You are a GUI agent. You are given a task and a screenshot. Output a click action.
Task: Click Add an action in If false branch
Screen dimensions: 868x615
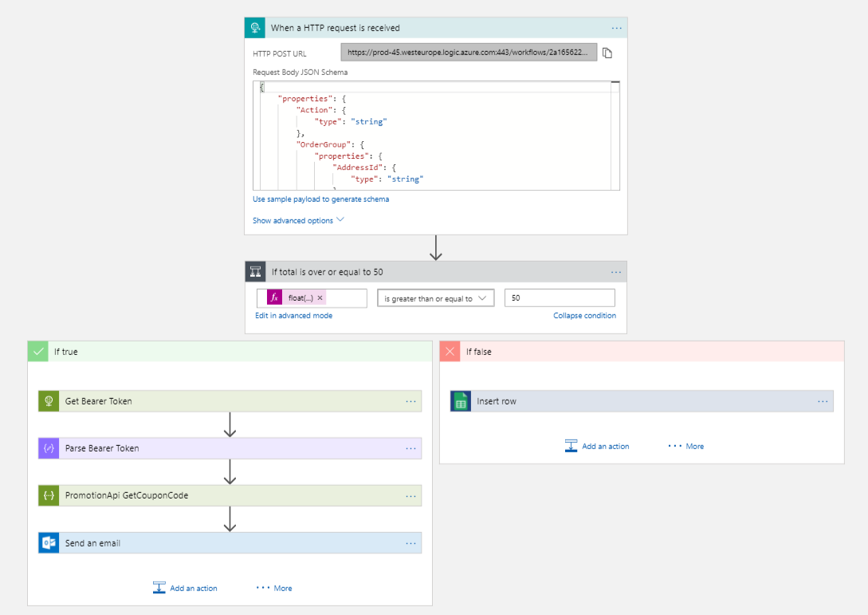[597, 446]
